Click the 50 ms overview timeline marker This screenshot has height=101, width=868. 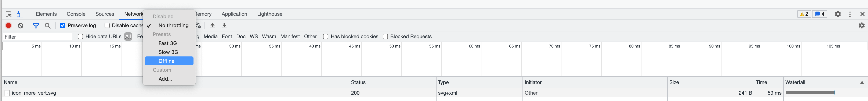point(395,46)
